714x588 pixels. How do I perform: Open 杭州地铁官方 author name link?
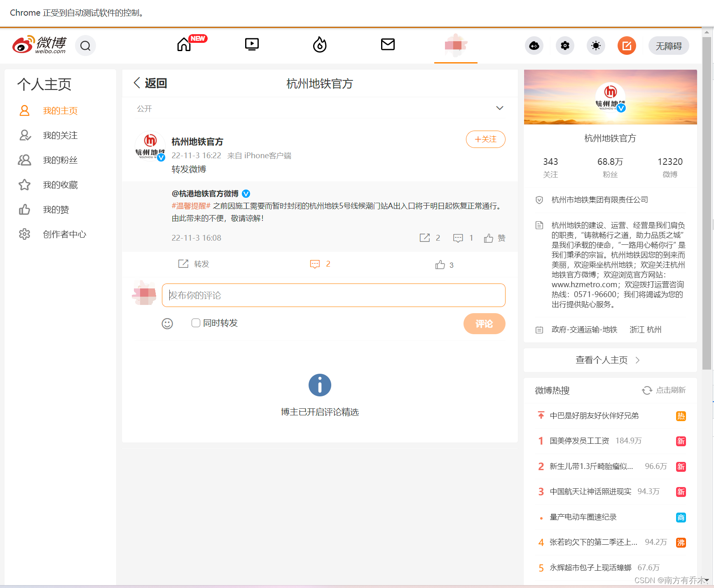pyautogui.click(x=197, y=142)
